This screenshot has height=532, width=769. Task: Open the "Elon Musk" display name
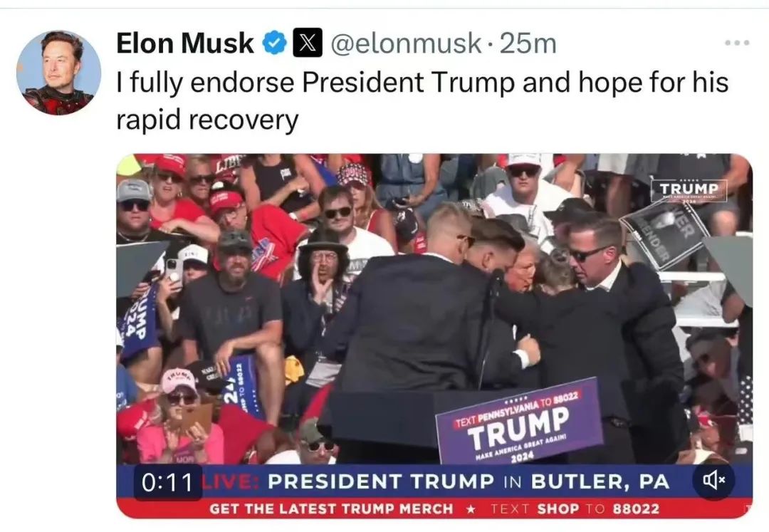(x=185, y=43)
